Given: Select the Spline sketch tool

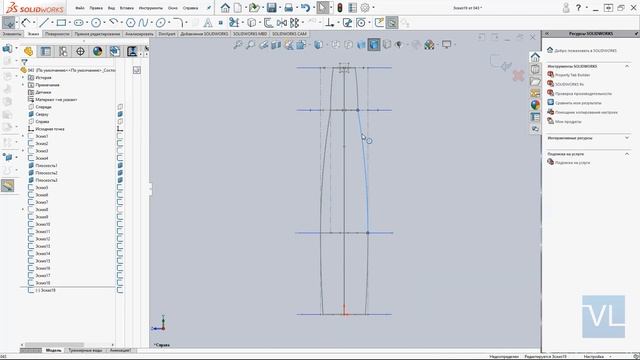Looking at the screenshot, I should tap(143, 23).
